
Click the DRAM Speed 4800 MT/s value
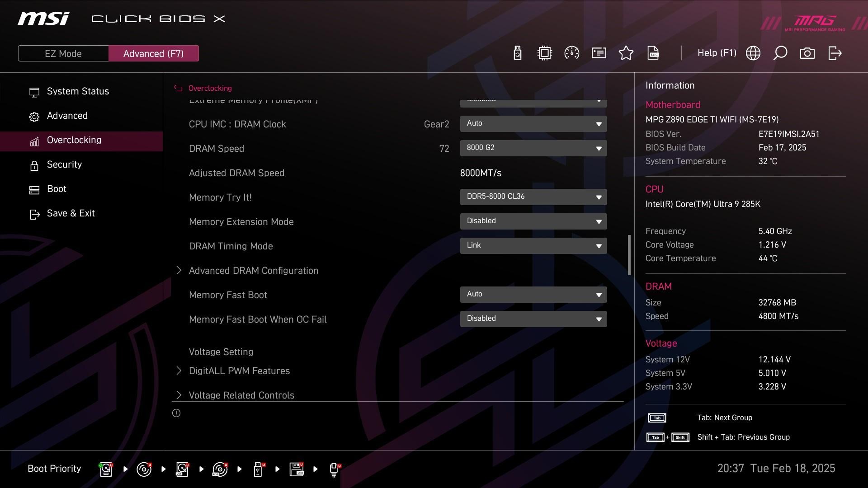[x=778, y=316]
